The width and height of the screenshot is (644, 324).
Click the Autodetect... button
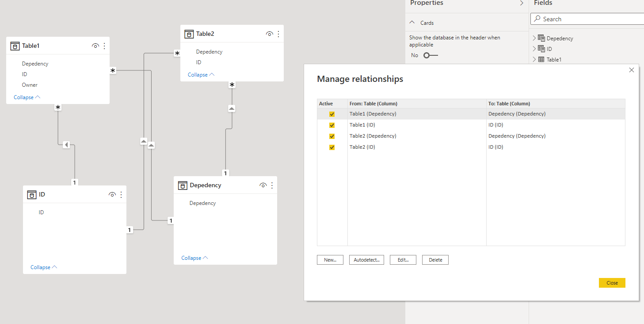pos(367,260)
